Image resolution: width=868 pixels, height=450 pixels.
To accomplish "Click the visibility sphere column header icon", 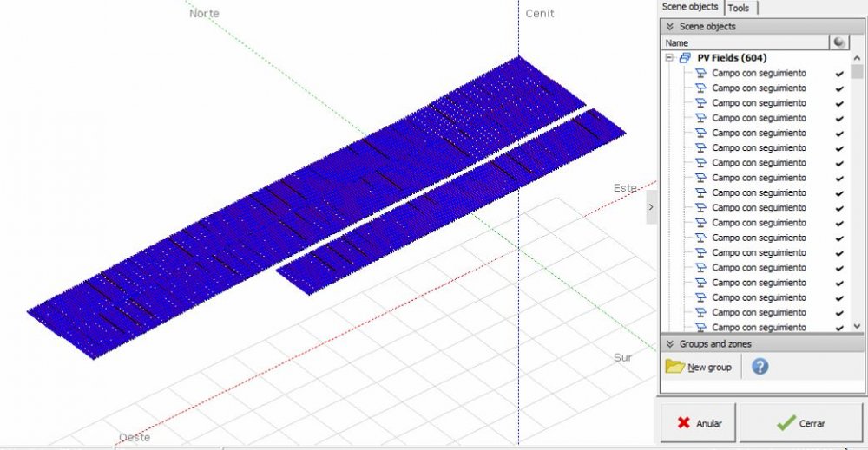I will [x=839, y=42].
